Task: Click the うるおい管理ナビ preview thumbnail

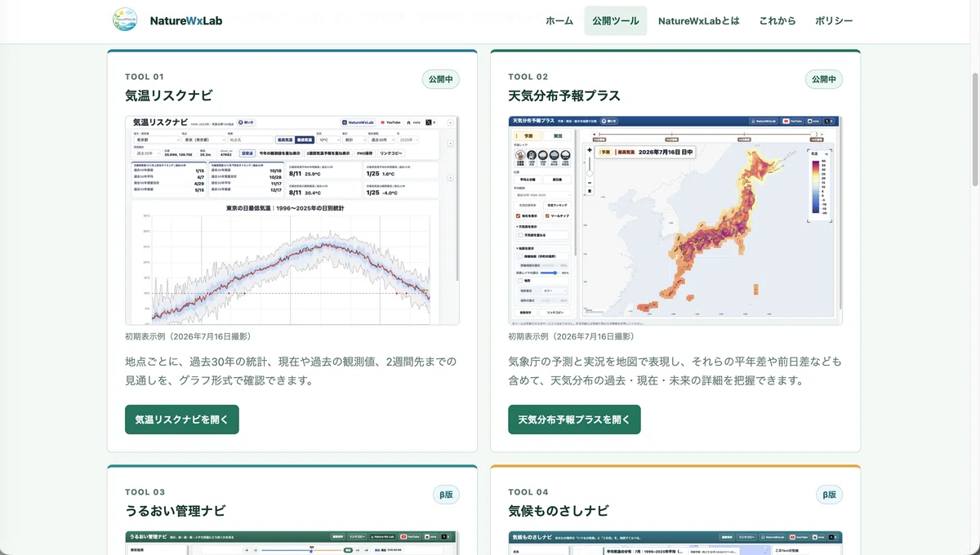Action: tap(292, 543)
